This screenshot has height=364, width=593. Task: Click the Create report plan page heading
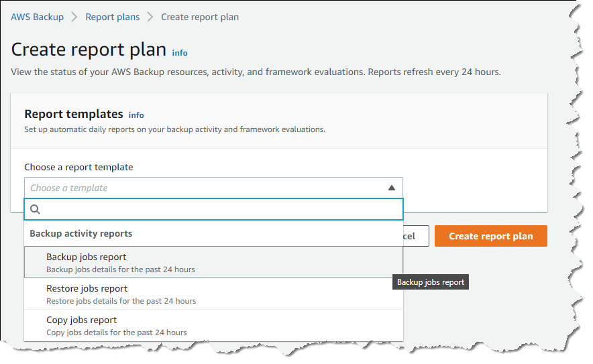(89, 50)
